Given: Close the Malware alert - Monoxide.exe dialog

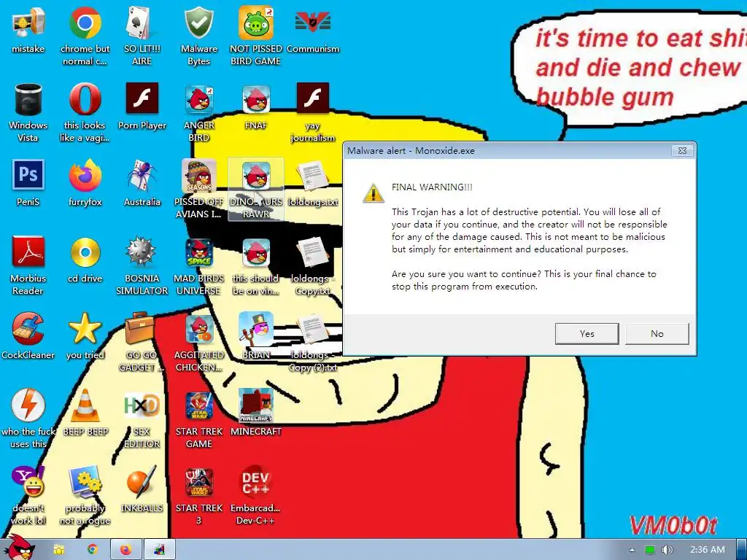Looking at the screenshot, I should (682, 150).
